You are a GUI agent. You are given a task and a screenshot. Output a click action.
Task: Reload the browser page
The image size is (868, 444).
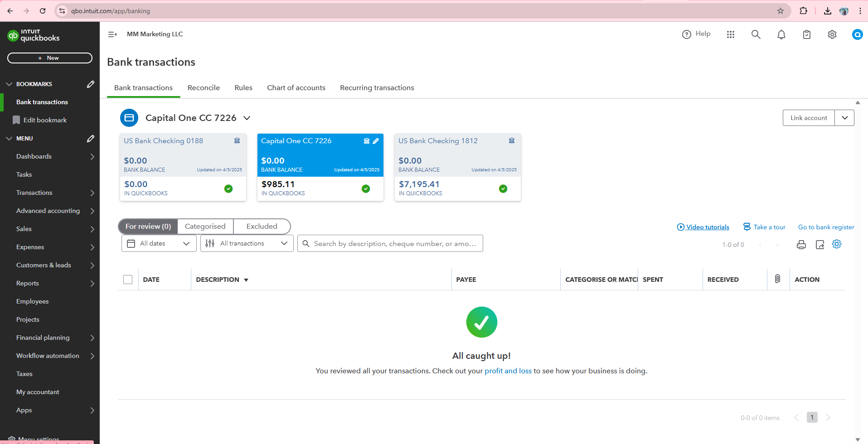(x=43, y=11)
